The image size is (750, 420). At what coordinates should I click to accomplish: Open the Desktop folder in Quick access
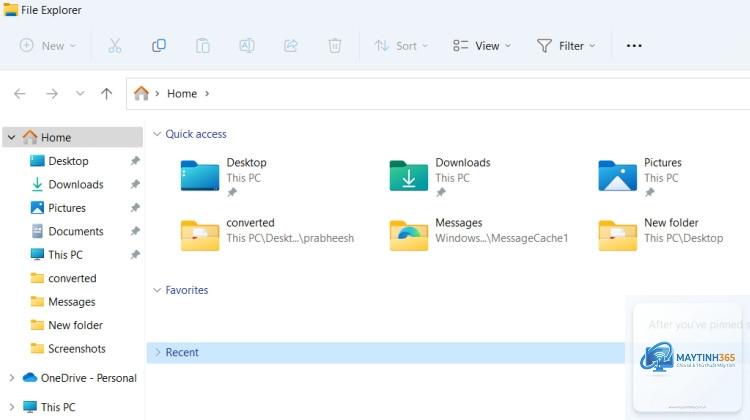(224, 177)
